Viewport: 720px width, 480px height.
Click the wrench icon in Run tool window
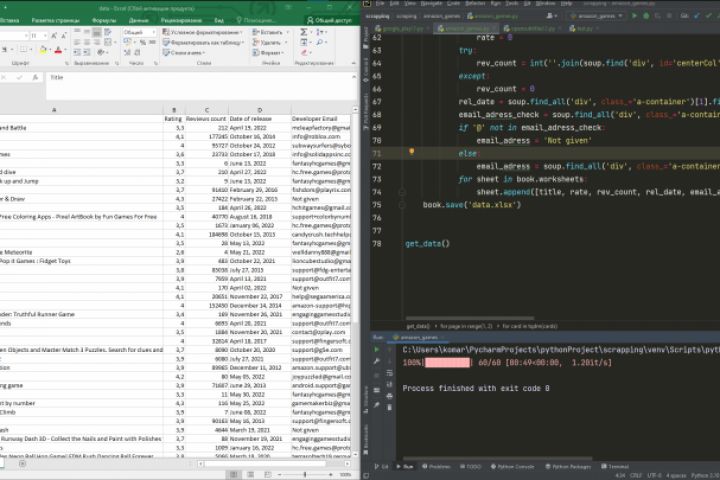[x=377, y=361]
